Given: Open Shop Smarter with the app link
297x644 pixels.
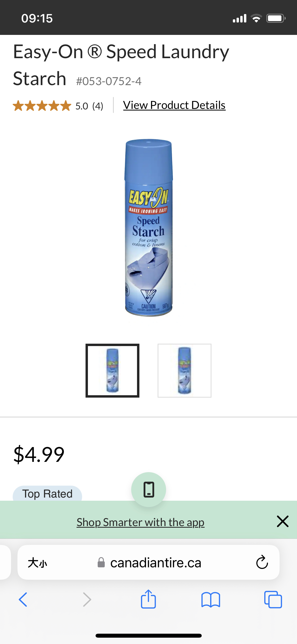Looking at the screenshot, I should point(140,522).
